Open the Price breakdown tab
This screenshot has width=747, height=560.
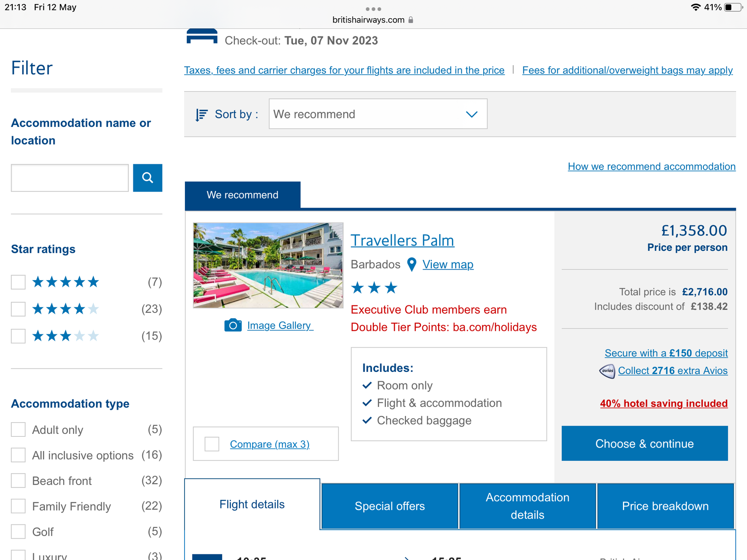tap(665, 506)
